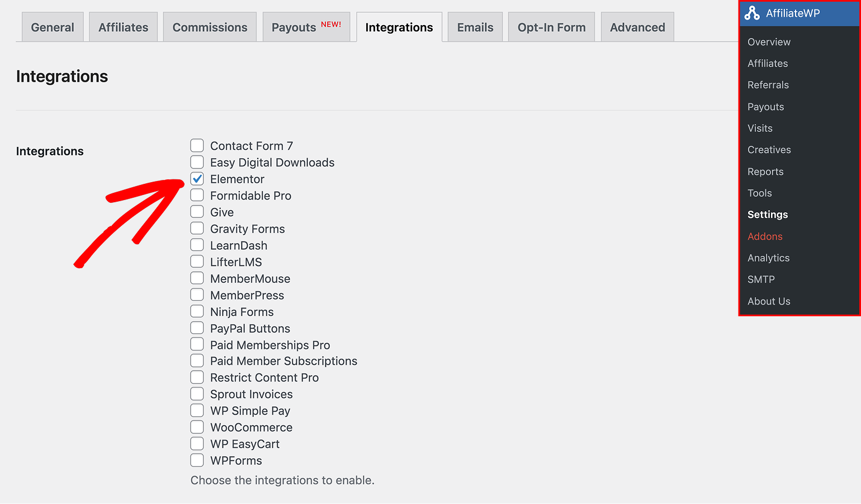Open the Visits sidebar item
The height and width of the screenshot is (504, 861).
click(x=760, y=129)
